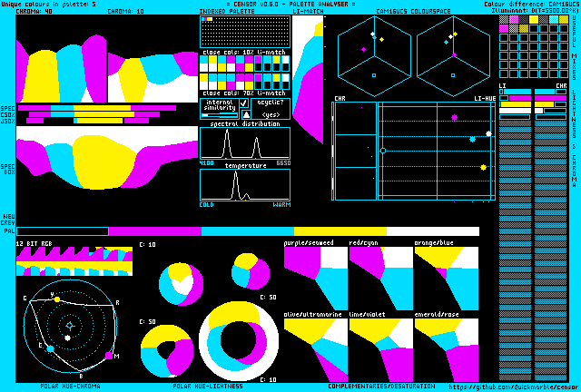Screen dimensions: 581x392
Task: Click the magenta diamond in the left CAM16UCS cube
Action: [x=363, y=49]
